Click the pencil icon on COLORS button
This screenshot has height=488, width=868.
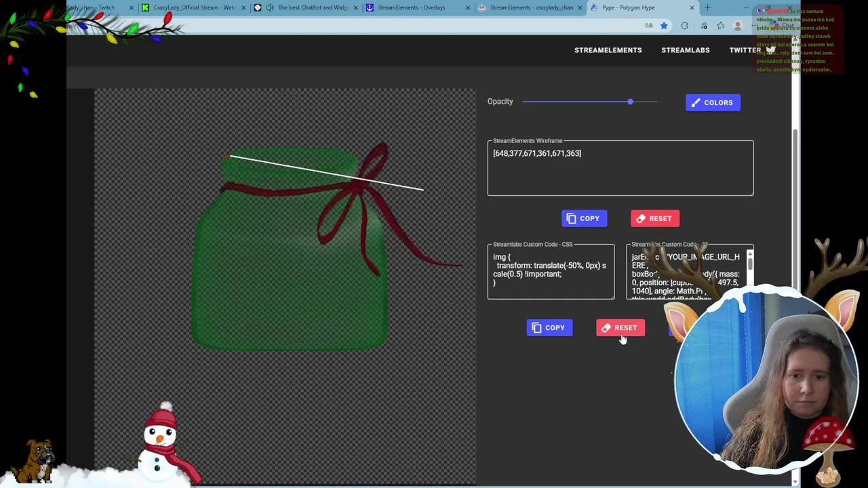tap(696, 102)
